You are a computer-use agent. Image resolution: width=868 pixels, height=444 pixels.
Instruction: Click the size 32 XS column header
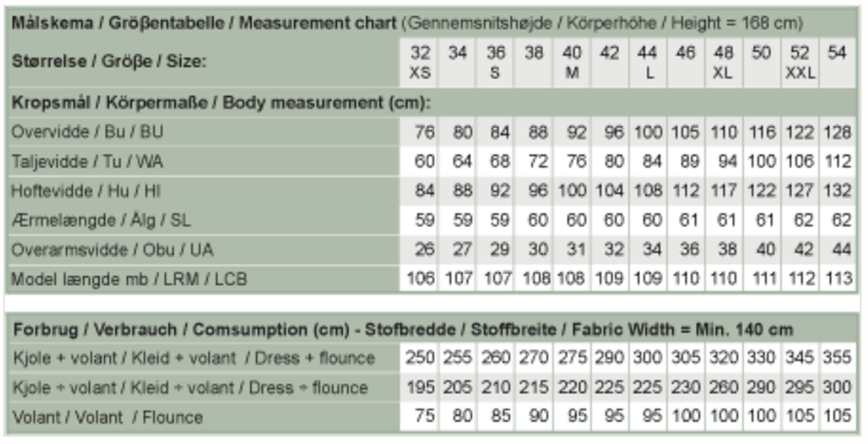[419, 62]
